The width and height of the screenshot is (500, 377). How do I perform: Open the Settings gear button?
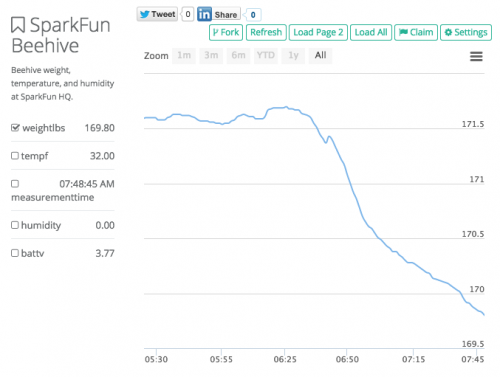[x=466, y=32]
